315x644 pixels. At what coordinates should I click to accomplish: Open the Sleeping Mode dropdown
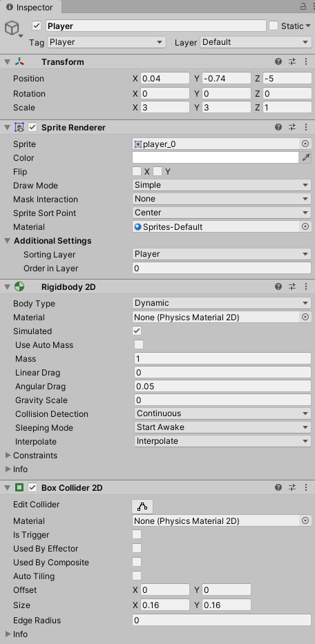point(223,427)
